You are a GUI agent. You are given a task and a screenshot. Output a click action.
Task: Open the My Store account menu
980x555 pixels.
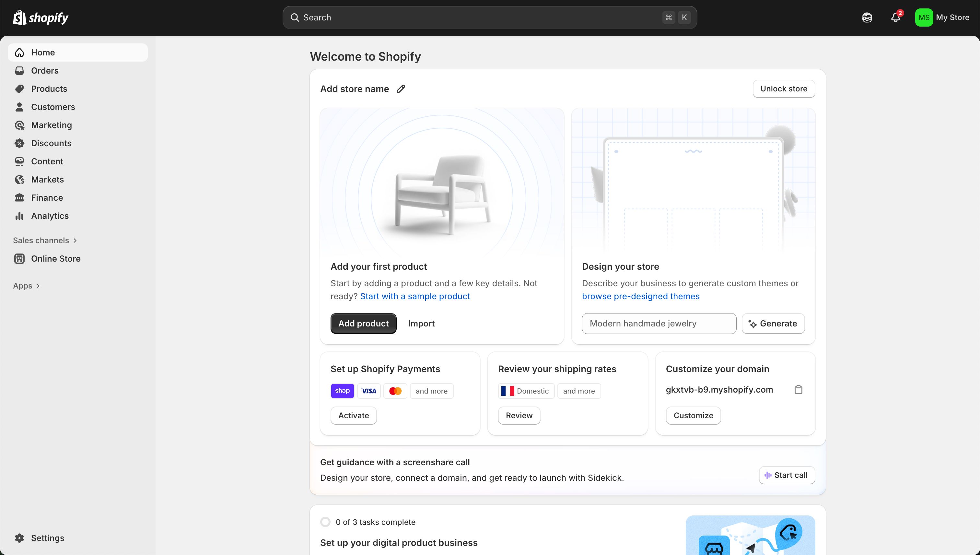click(943, 17)
